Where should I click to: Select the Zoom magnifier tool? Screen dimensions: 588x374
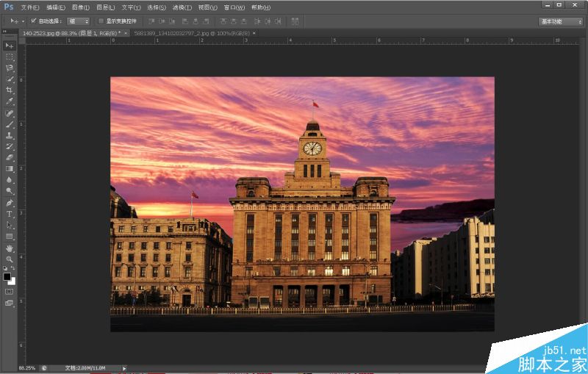[10, 259]
